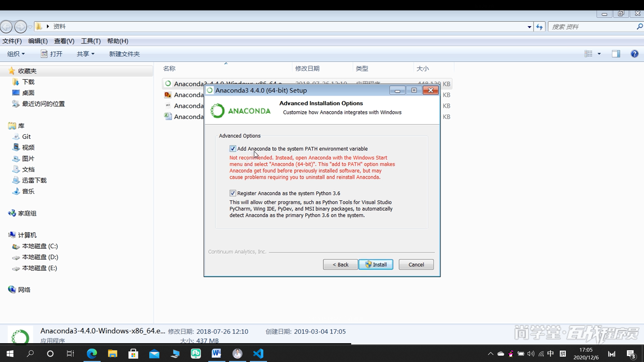Open the 查看(V) menu

[64, 41]
